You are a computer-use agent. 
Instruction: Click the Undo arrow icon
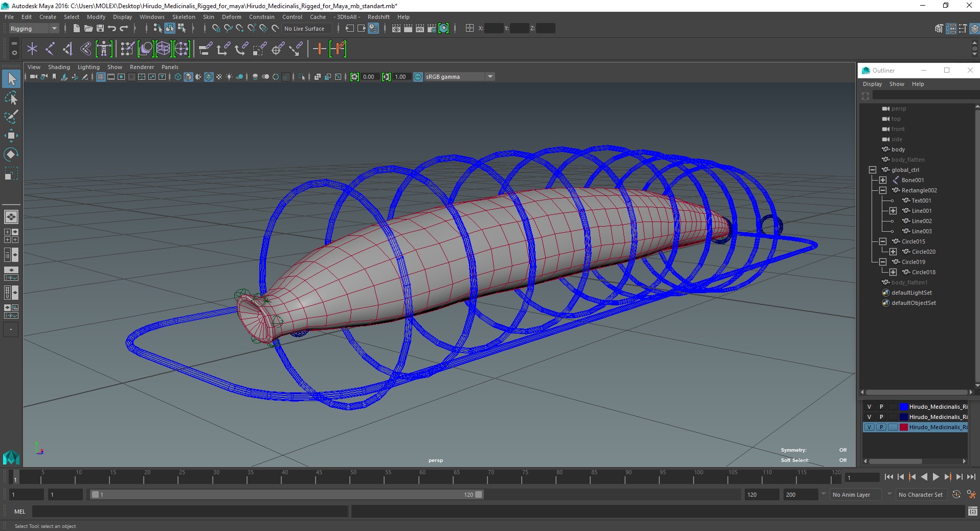112,29
